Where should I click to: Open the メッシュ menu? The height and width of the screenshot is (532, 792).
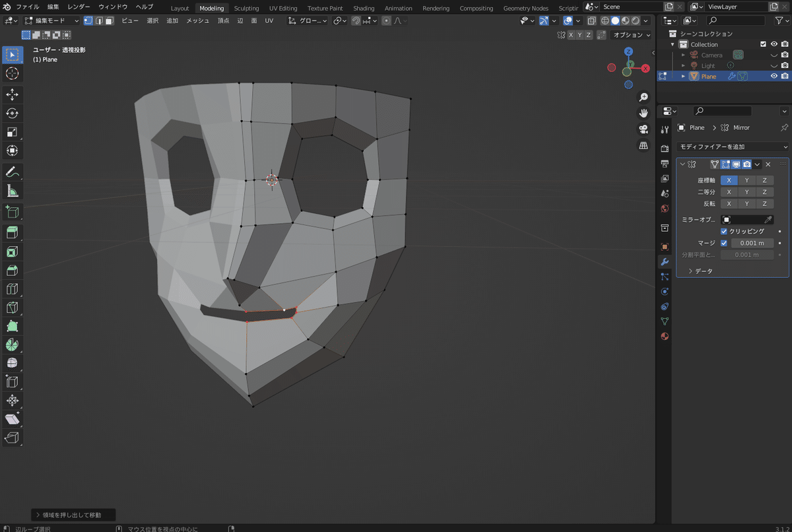tap(197, 20)
